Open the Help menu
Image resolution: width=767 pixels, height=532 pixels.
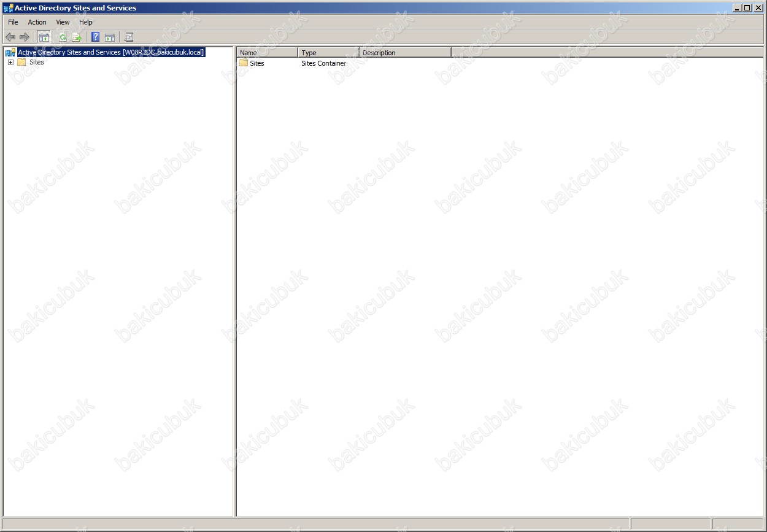pyautogui.click(x=86, y=22)
